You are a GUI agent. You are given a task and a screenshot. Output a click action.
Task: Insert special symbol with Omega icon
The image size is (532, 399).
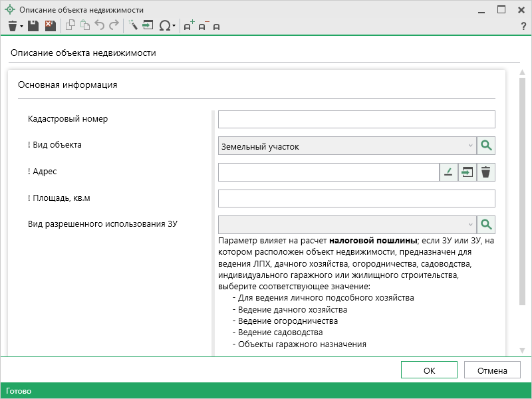(x=164, y=26)
